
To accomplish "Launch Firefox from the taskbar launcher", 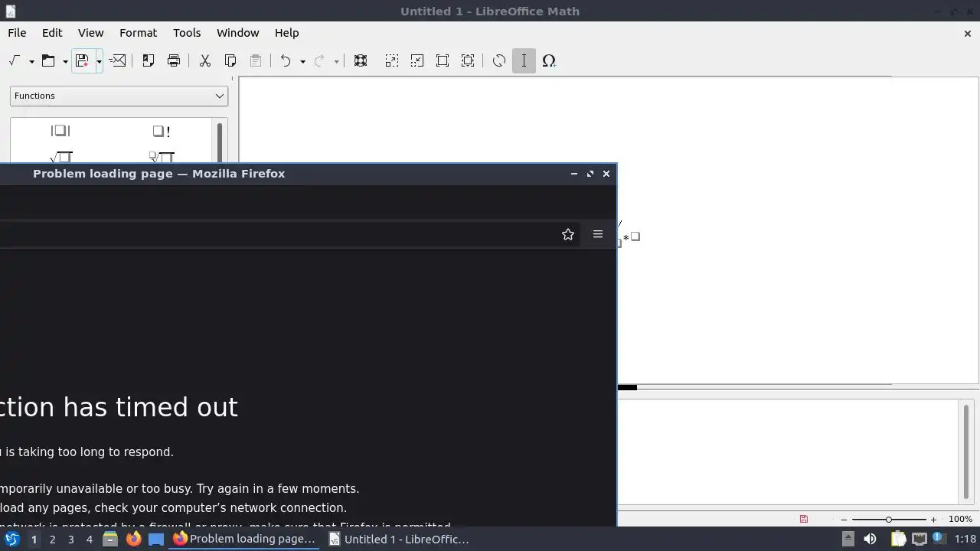I will tap(133, 539).
